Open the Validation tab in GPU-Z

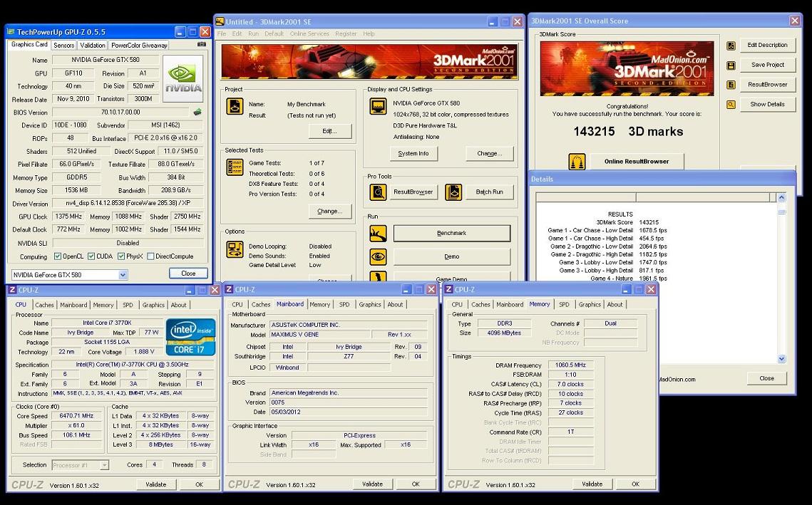(x=93, y=46)
